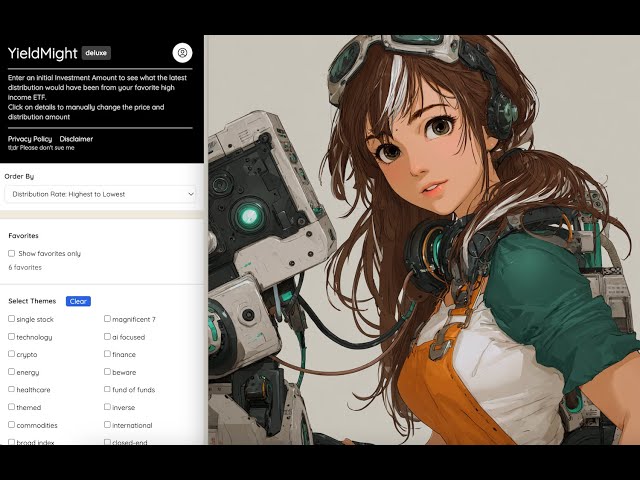The image size is (640, 480).
Task: Check the crypto theme
Action: 11,354
